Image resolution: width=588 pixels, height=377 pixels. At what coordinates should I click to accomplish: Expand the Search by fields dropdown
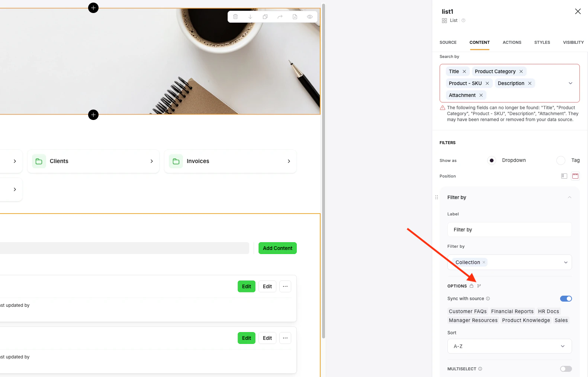click(571, 83)
